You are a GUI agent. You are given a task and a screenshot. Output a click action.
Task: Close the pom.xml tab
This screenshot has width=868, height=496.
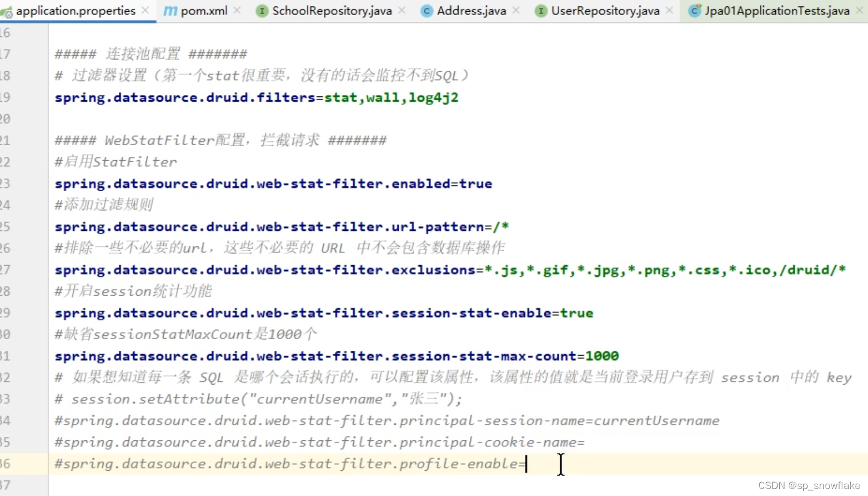237,10
